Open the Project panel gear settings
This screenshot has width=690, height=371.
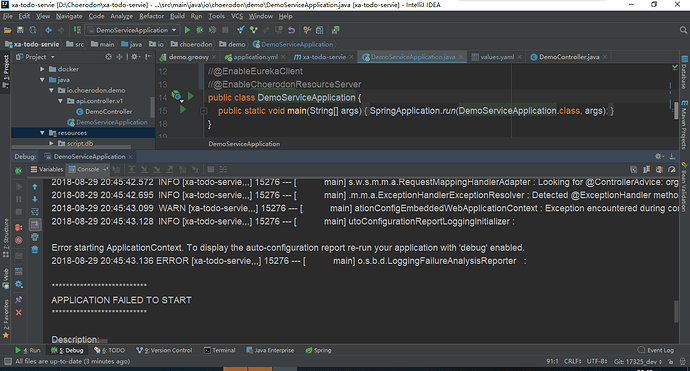[x=136, y=57]
